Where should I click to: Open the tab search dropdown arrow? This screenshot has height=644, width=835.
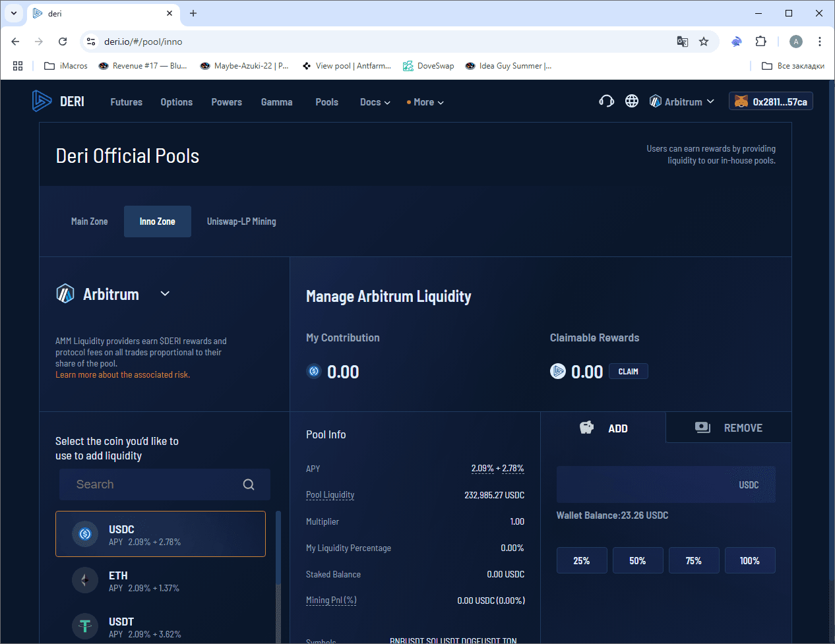[x=14, y=13]
